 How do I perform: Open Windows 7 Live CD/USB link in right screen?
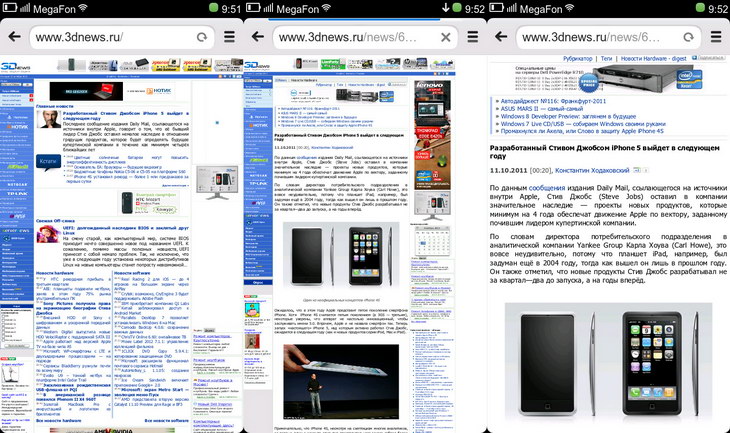click(x=583, y=124)
